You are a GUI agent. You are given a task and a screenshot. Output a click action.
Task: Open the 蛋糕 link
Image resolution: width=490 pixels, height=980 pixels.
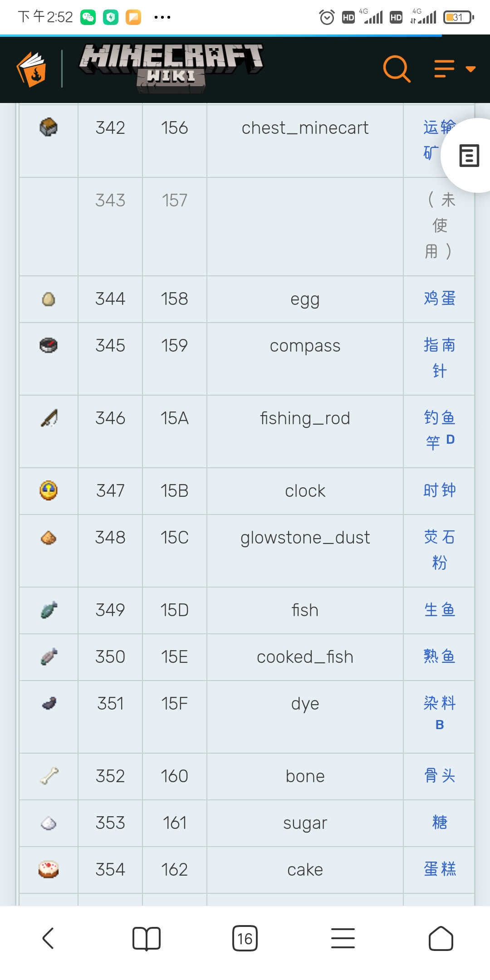click(439, 869)
